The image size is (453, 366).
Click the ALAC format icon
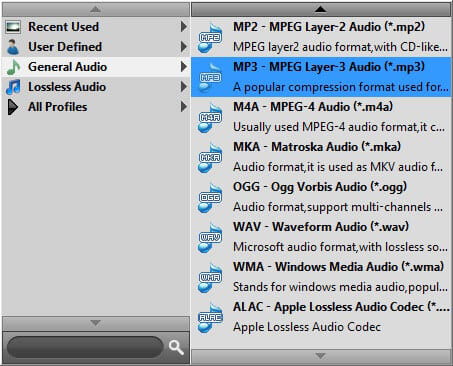pos(210,318)
